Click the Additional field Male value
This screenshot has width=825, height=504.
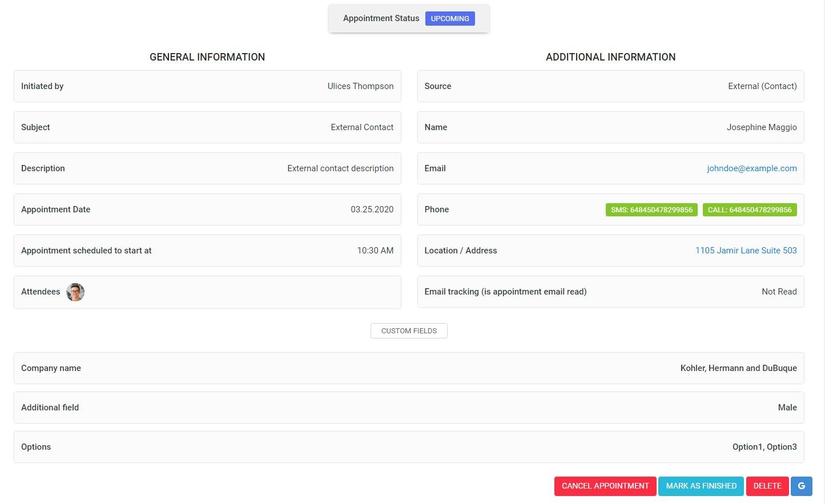point(787,408)
